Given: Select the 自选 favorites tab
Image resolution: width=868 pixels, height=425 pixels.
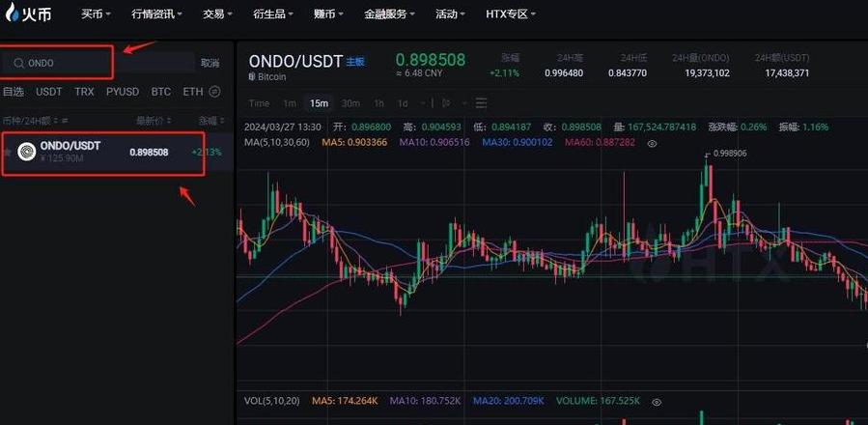Looking at the screenshot, I should pyautogui.click(x=13, y=92).
